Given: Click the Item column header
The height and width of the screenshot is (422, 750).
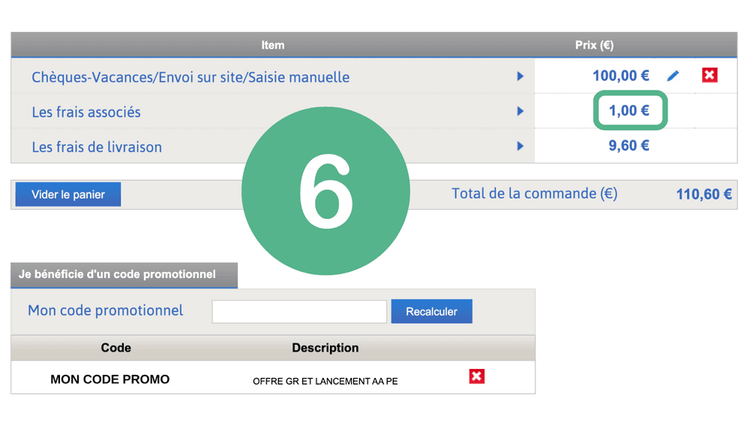Looking at the screenshot, I should tap(272, 45).
